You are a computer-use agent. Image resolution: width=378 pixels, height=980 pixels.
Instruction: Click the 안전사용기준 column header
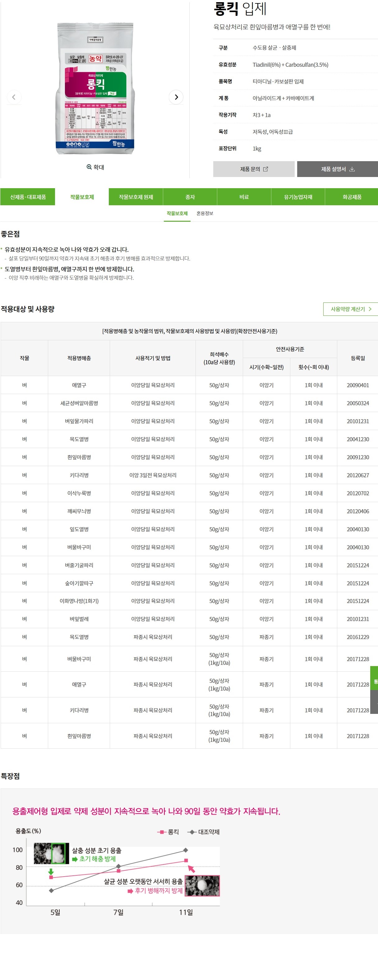[x=290, y=349]
